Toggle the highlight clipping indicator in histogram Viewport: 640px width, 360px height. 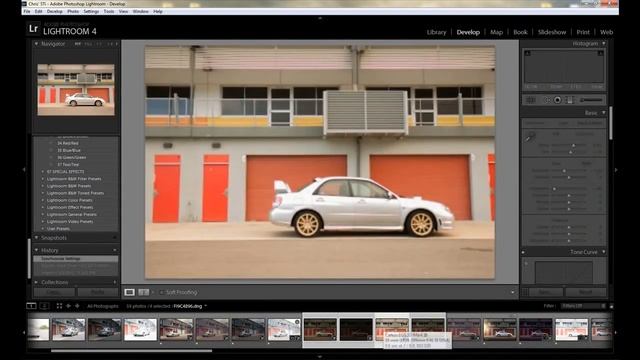click(x=600, y=53)
